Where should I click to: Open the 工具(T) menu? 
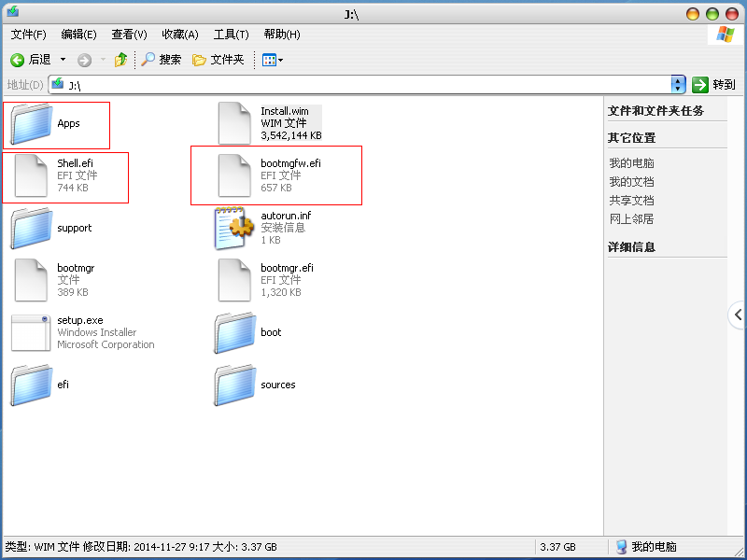(231, 35)
